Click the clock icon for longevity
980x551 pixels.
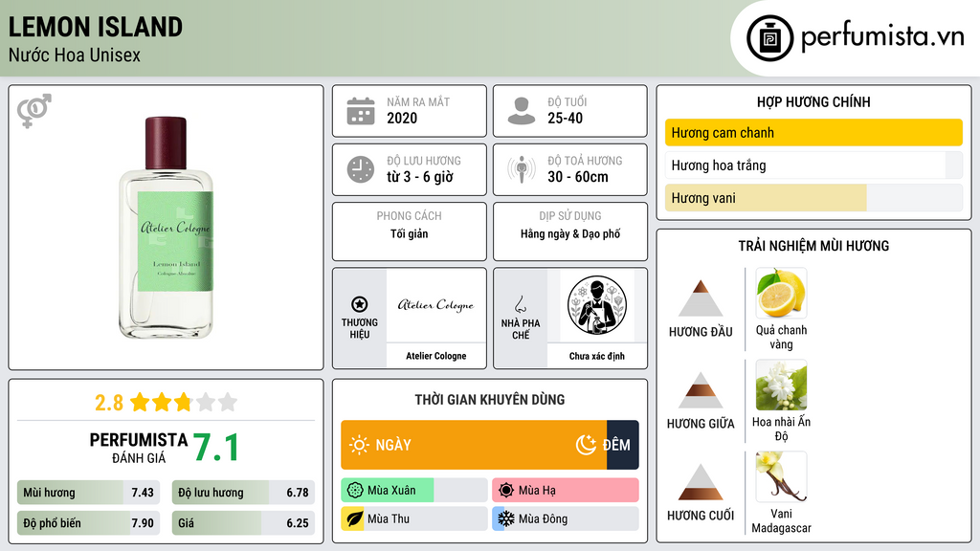click(361, 169)
